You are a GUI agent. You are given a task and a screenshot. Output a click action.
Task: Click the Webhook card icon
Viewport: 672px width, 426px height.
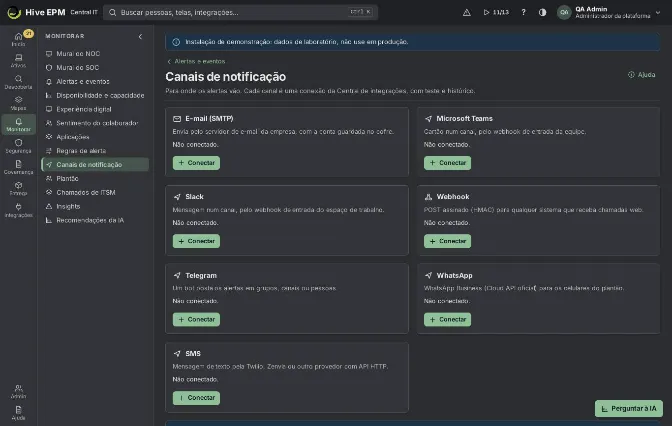[428, 197]
